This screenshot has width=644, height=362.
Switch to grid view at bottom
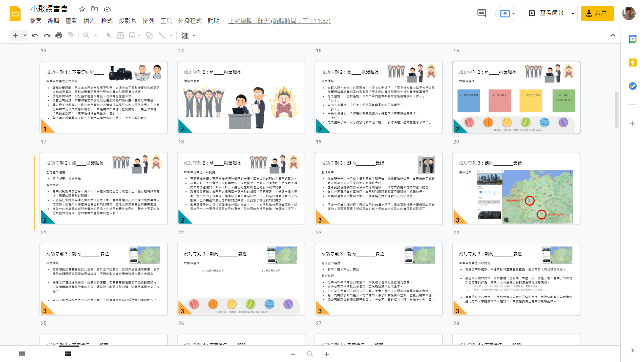[68, 354]
